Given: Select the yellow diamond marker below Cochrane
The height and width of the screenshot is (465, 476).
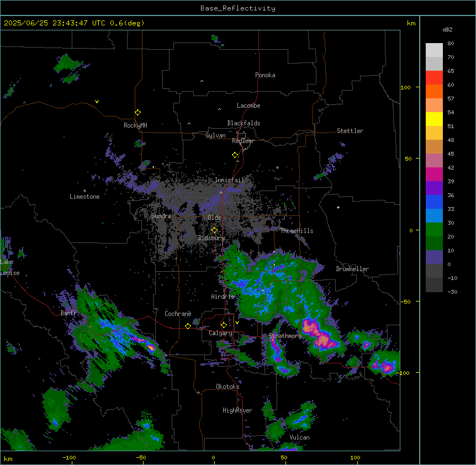Looking at the screenshot, I should point(188,326).
